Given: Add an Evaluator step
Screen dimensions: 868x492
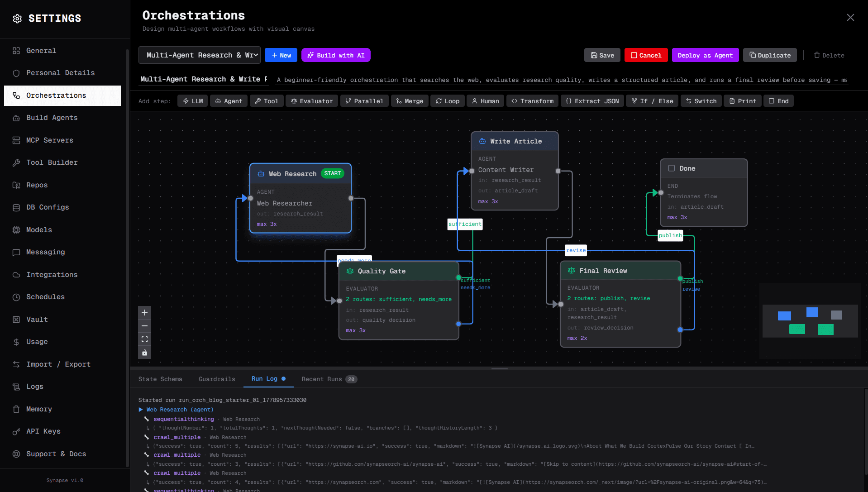Looking at the screenshot, I should (x=312, y=101).
